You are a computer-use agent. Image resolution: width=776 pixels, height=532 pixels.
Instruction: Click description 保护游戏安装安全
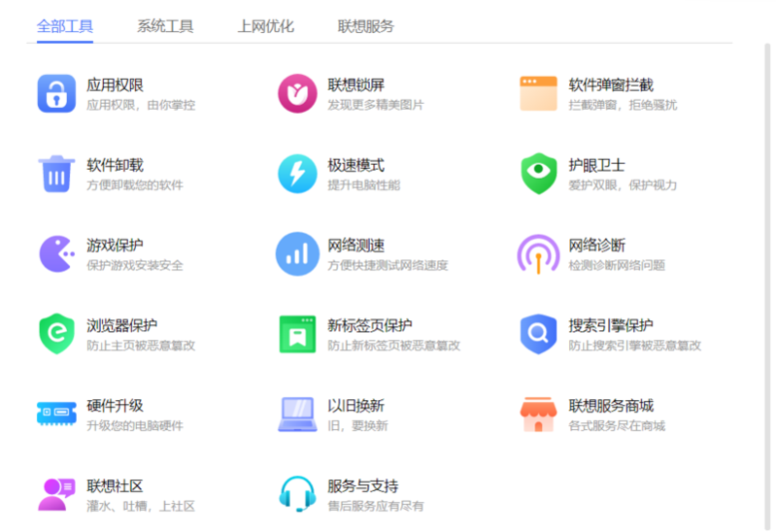click(135, 265)
